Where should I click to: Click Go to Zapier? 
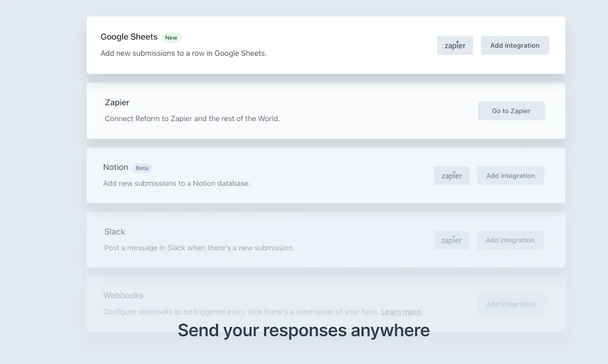point(511,110)
